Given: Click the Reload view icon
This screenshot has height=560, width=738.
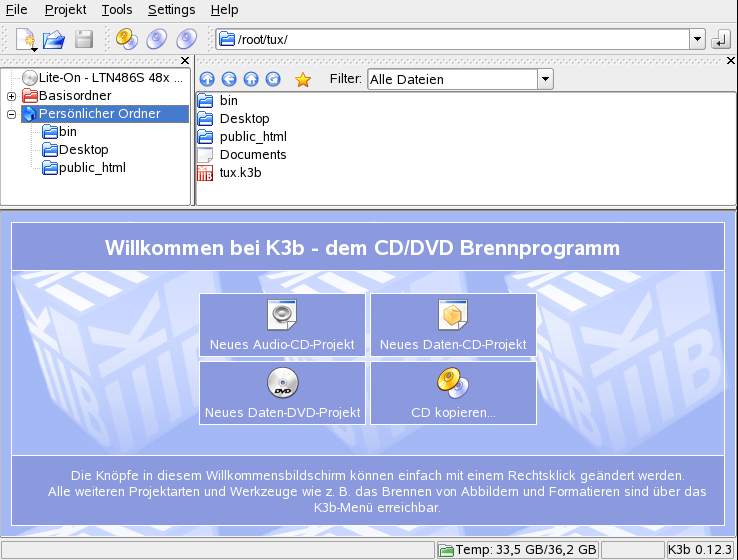Looking at the screenshot, I should pyautogui.click(x=273, y=79).
